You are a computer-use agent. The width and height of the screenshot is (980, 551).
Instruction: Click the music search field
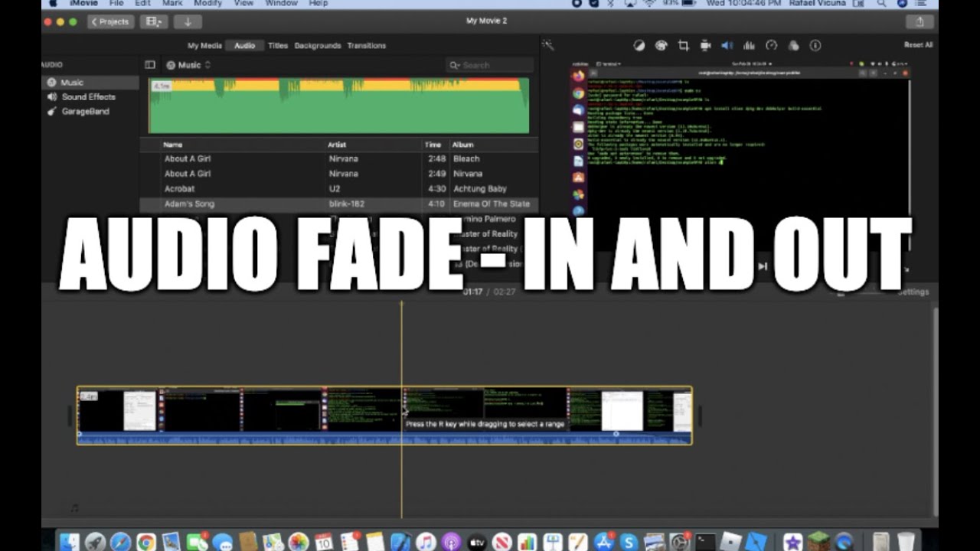(x=490, y=65)
